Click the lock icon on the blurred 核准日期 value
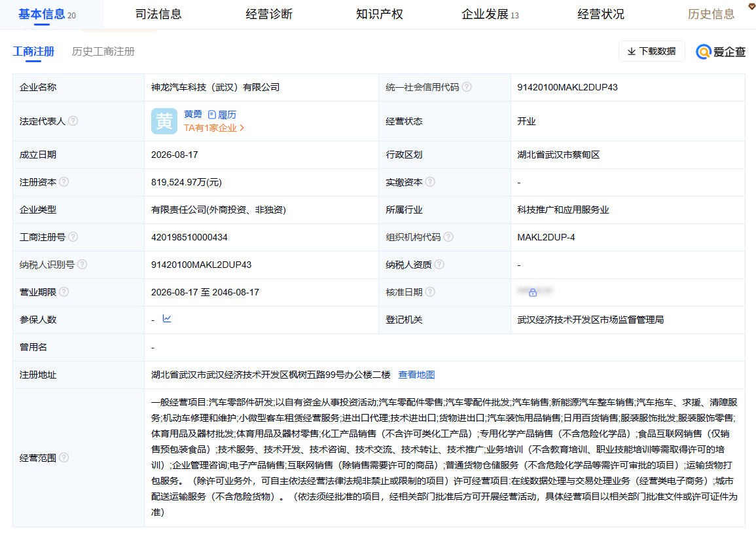The image size is (756, 541). tap(533, 293)
